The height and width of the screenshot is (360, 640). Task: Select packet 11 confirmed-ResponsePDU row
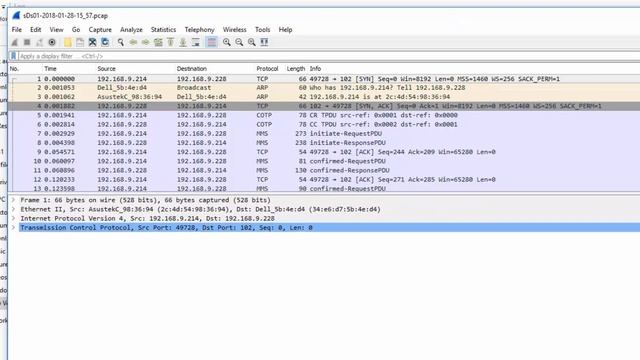click(x=324, y=170)
